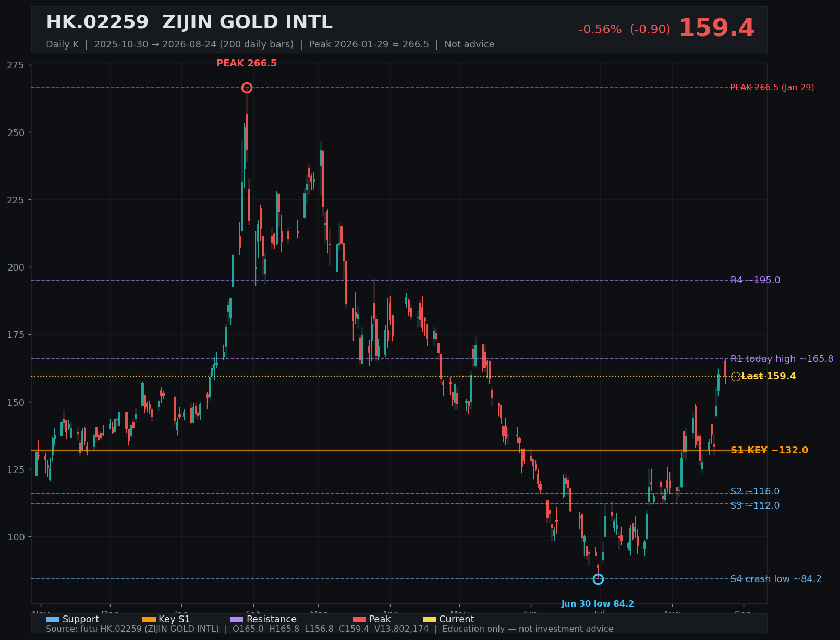Click the "Current" legend label
This screenshot has width=840, height=640.
point(457,620)
